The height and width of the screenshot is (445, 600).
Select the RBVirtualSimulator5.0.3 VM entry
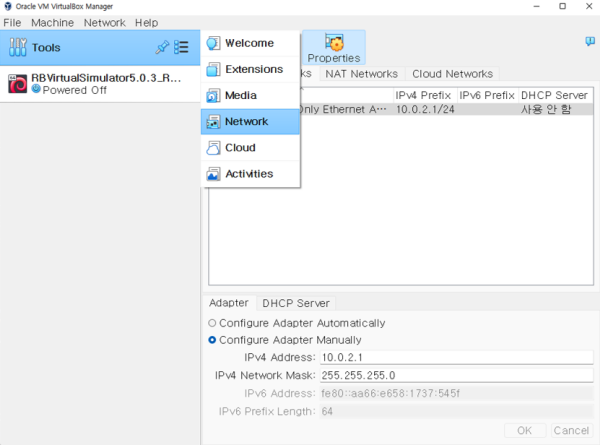point(100,84)
